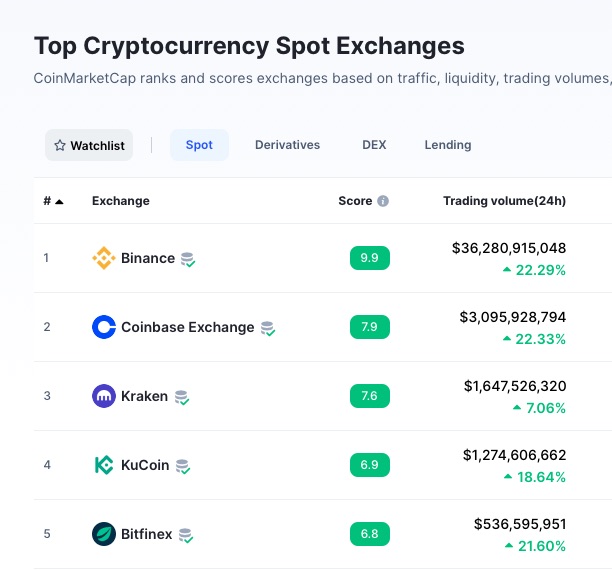Click Binance proof-of-reserves badge icon
The image size is (612, 571).
click(188, 259)
